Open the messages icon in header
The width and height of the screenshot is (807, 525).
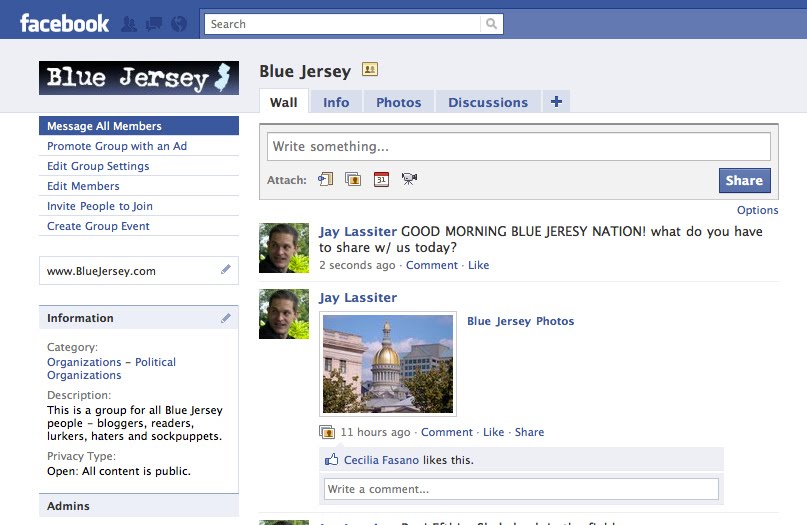154,24
